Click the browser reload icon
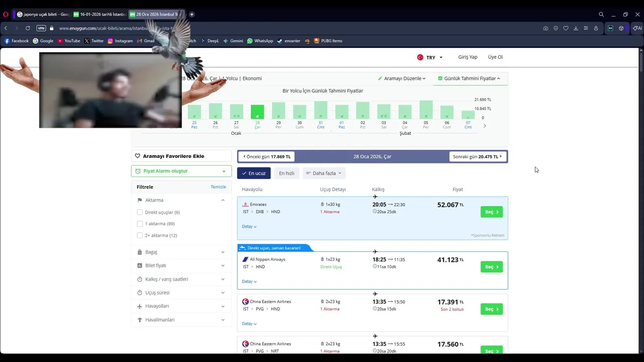644x362 pixels. [28, 28]
